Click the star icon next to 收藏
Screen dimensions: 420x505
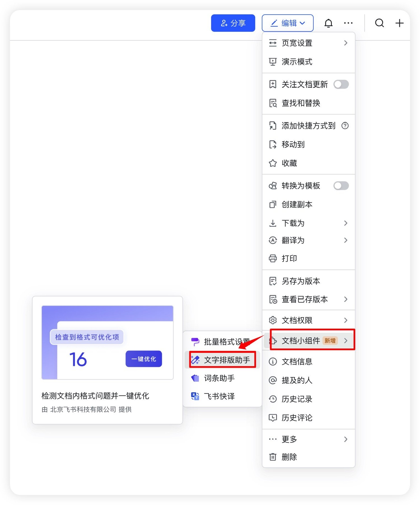(273, 163)
